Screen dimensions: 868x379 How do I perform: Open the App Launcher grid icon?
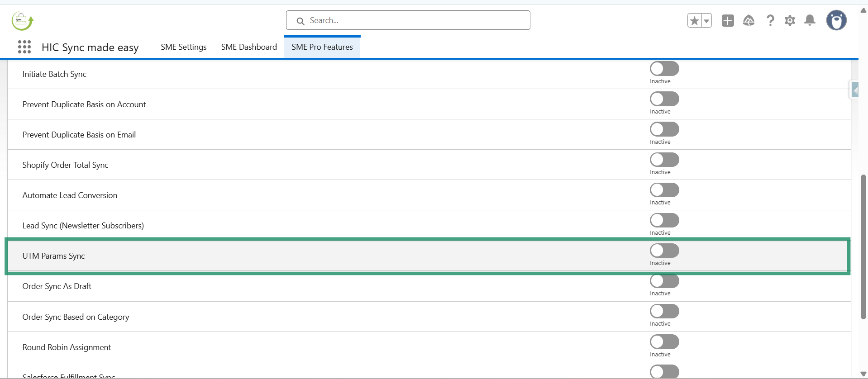click(24, 47)
